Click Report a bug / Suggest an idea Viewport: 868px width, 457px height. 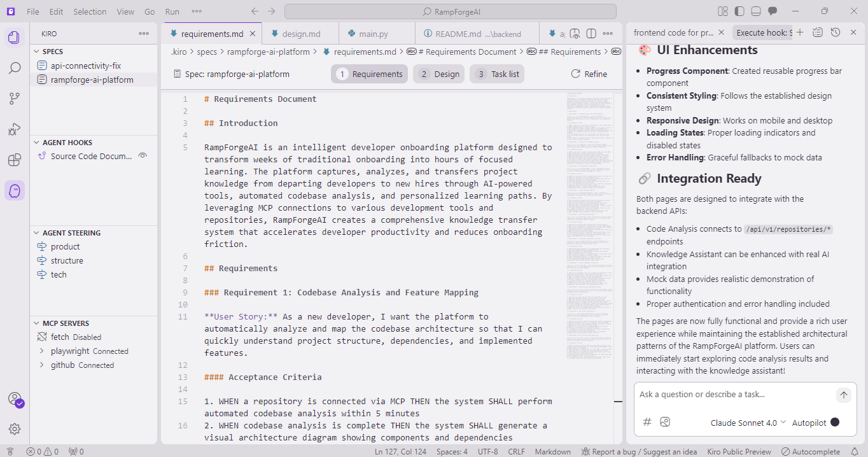(x=639, y=452)
